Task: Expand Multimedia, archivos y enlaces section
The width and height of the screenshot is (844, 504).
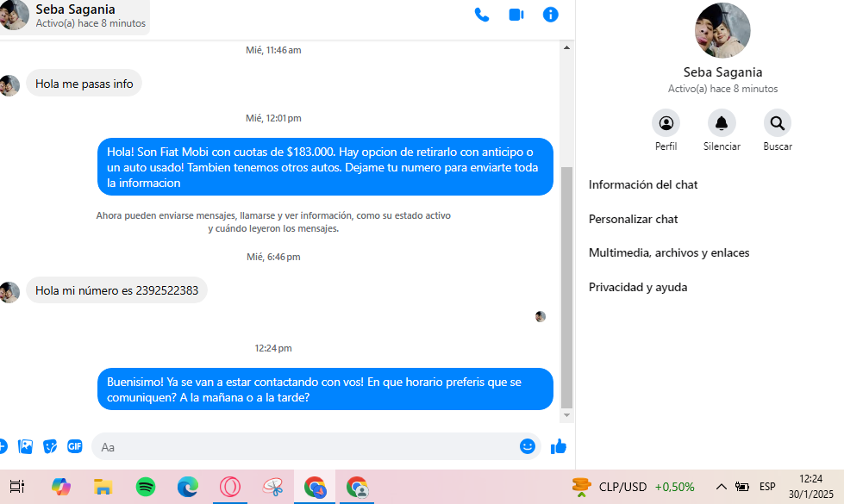Action: click(x=669, y=252)
